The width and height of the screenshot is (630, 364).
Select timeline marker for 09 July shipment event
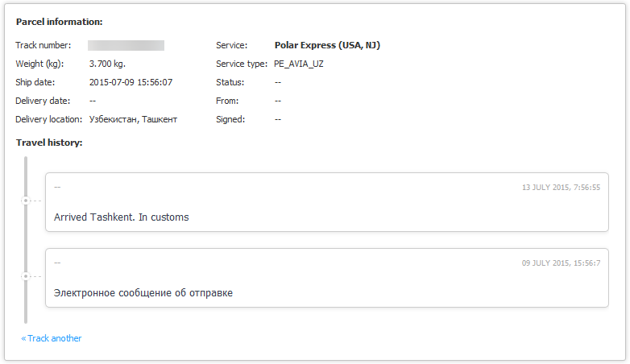[26, 275]
